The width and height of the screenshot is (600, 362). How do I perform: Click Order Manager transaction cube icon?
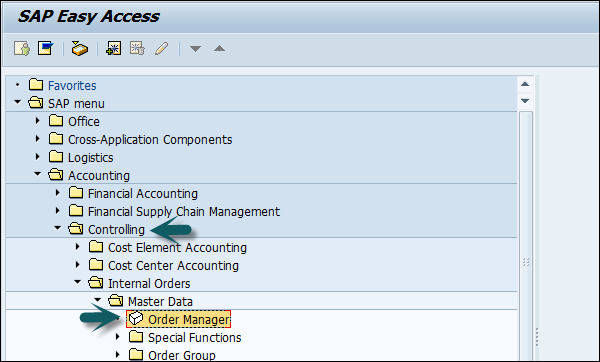(x=135, y=318)
